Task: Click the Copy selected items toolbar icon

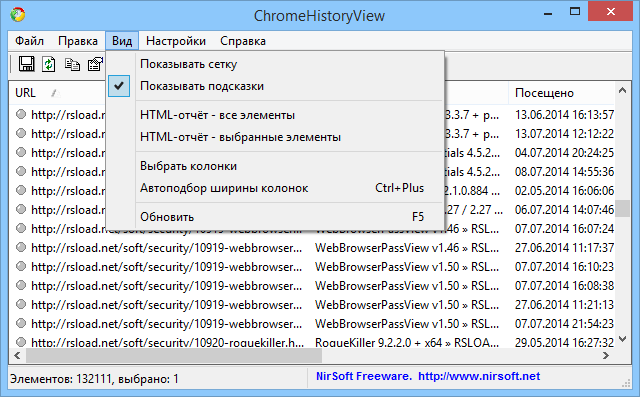Action: pos(72,64)
